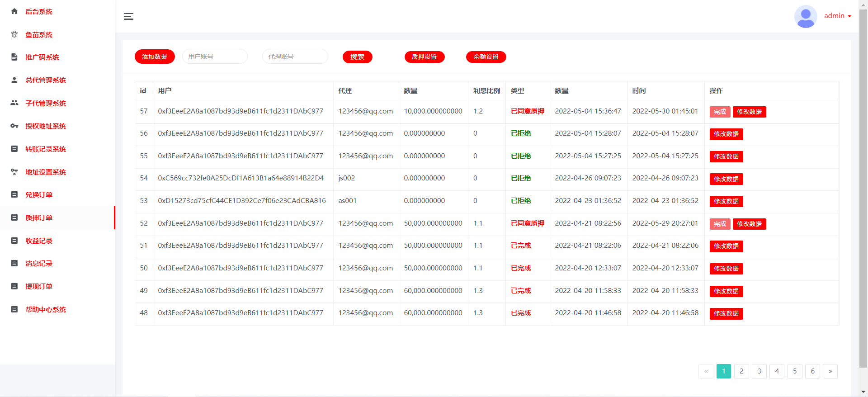
Task: Click the list icon beside 兑换订单
Action: [x=14, y=194]
